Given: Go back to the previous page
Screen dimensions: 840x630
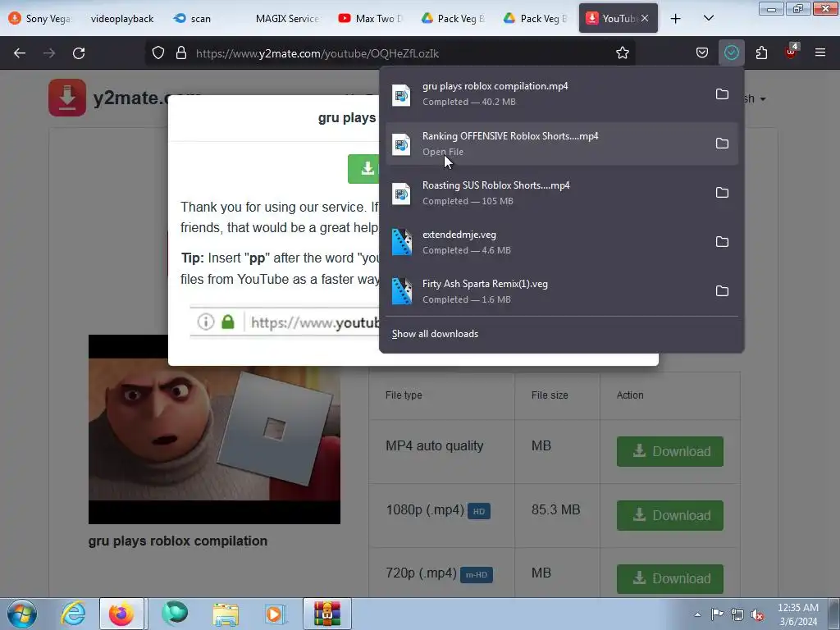Looking at the screenshot, I should click(20, 53).
